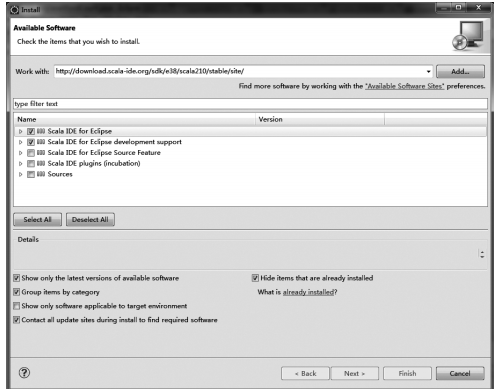Click the Cancel button
The height and width of the screenshot is (389, 494).
click(460, 373)
